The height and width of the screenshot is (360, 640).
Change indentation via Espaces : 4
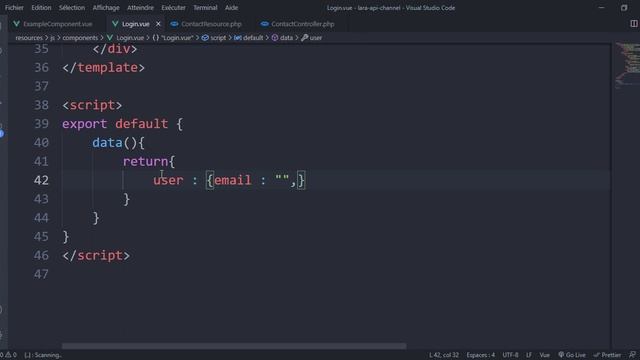480,355
